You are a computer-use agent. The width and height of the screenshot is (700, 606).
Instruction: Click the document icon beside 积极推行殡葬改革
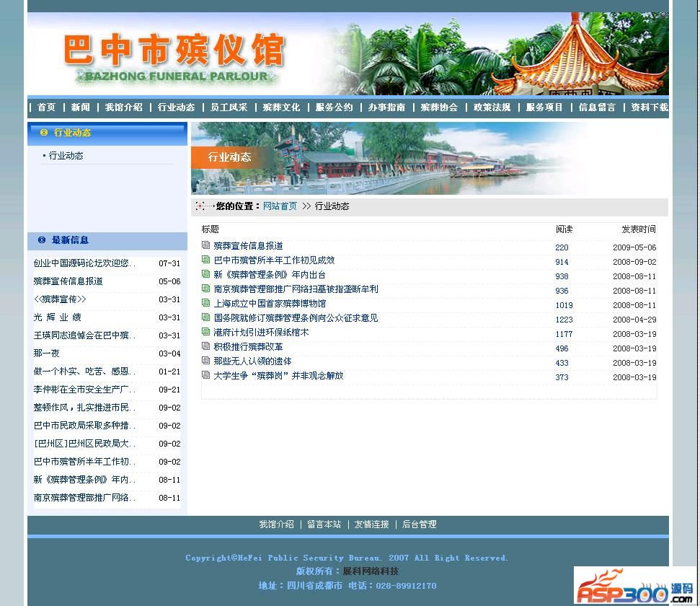(x=206, y=346)
